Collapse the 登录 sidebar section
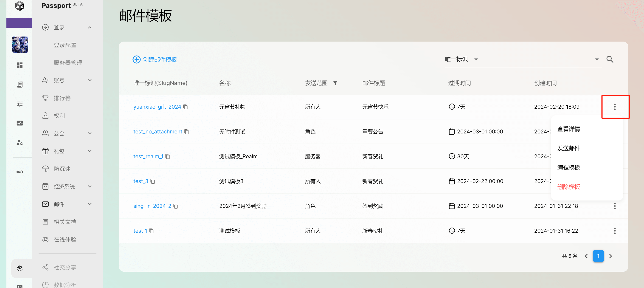Image resolution: width=644 pixels, height=288 pixels. [x=90, y=28]
